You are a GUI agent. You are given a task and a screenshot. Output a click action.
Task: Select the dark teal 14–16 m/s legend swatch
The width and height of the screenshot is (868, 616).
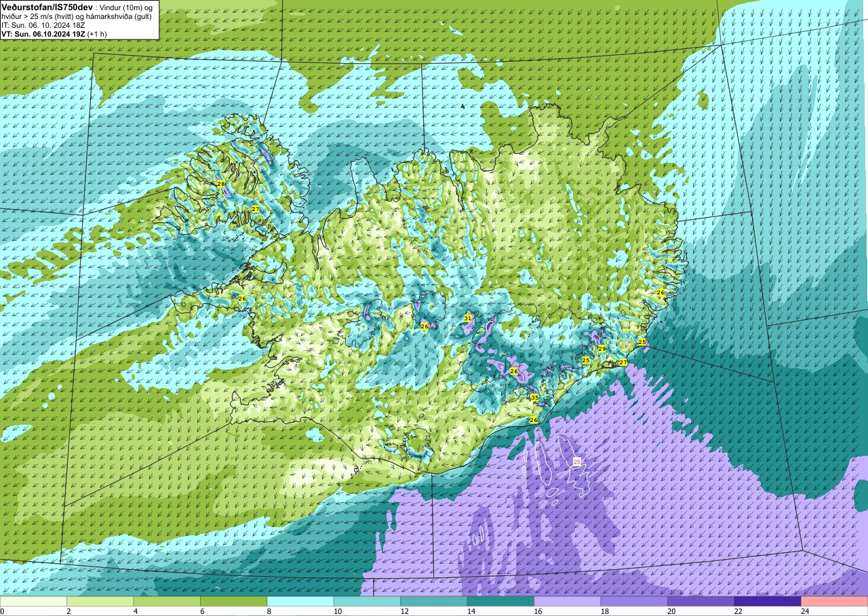point(501,601)
